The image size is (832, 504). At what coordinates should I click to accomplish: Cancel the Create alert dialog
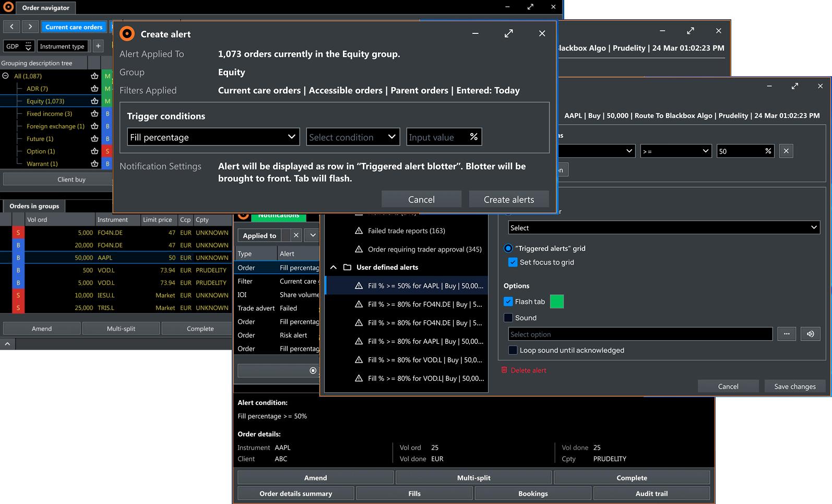click(x=421, y=199)
